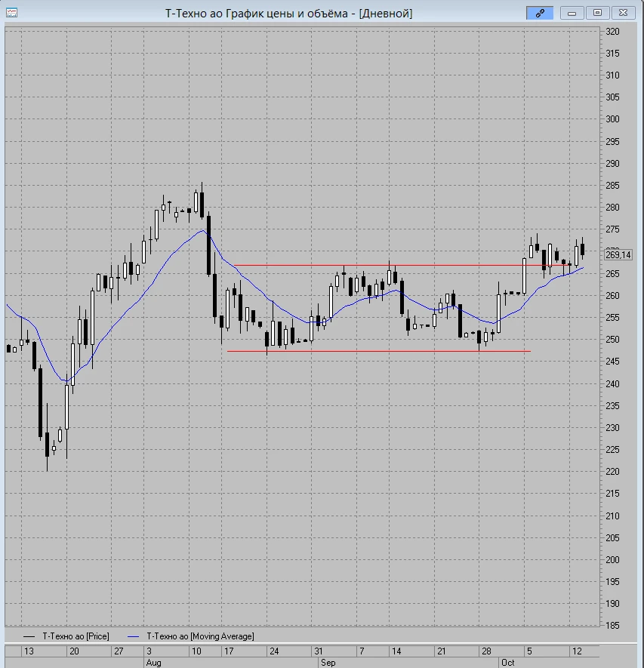
Task: Click the date label 12 on time axis
Action: click(577, 651)
